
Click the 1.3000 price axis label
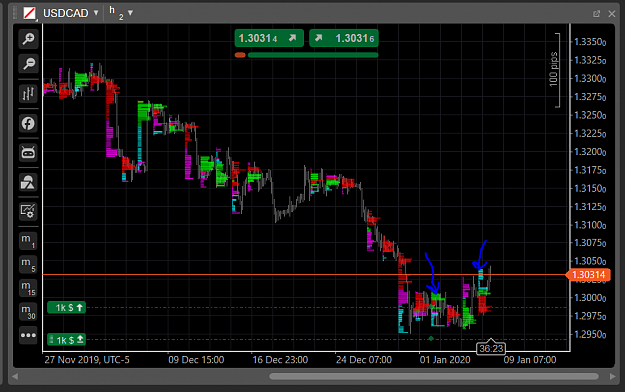pyautogui.click(x=590, y=298)
